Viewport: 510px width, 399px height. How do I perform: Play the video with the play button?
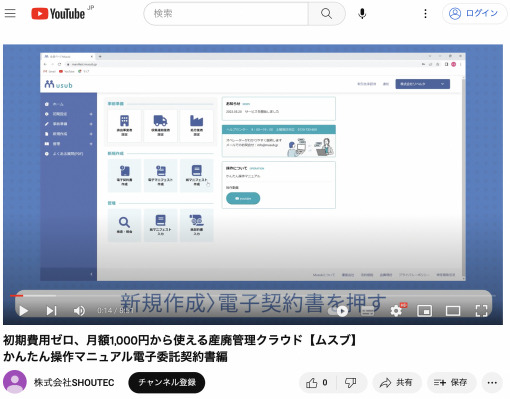pyautogui.click(x=23, y=311)
